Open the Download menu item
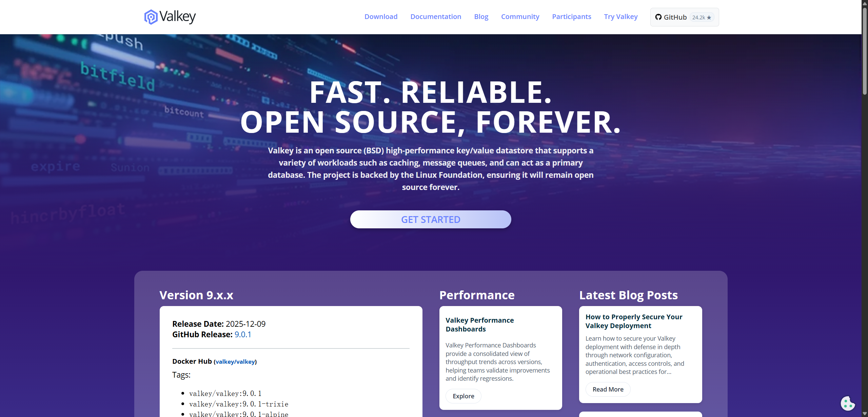 [x=381, y=17]
